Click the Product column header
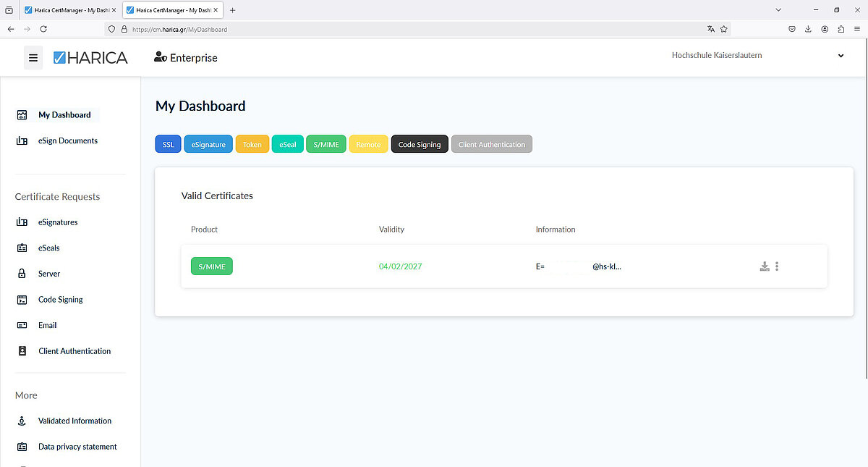 click(x=204, y=230)
